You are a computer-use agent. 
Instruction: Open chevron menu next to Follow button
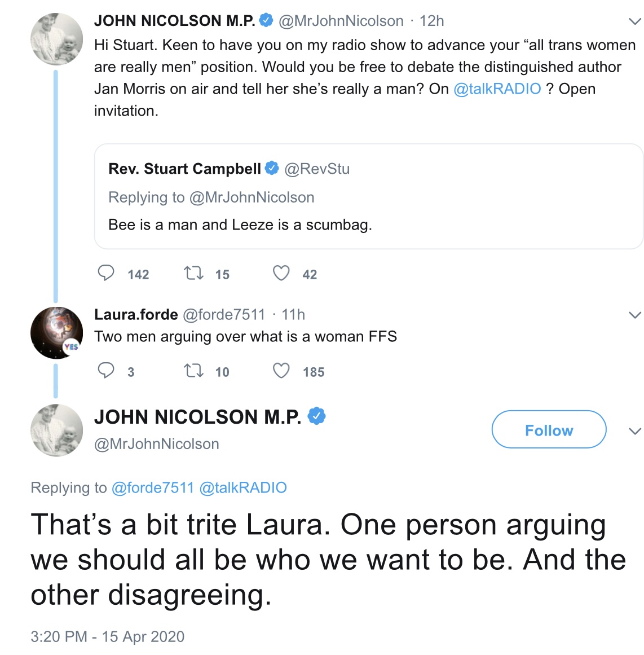(x=634, y=431)
